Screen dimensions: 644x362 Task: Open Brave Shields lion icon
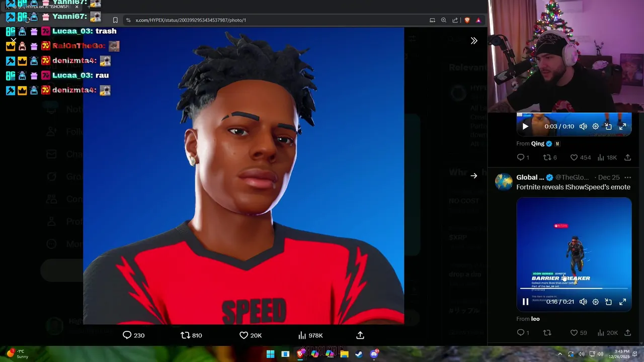tap(467, 20)
